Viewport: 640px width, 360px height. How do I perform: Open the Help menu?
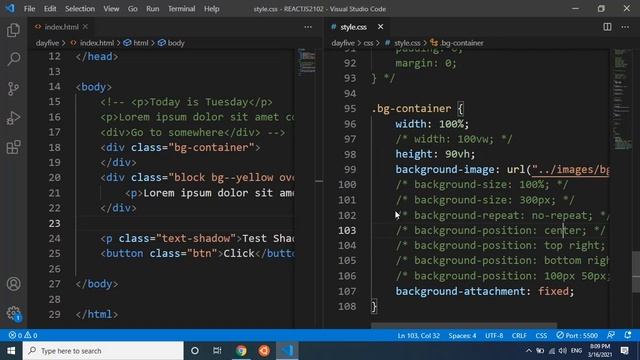click(x=211, y=9)
